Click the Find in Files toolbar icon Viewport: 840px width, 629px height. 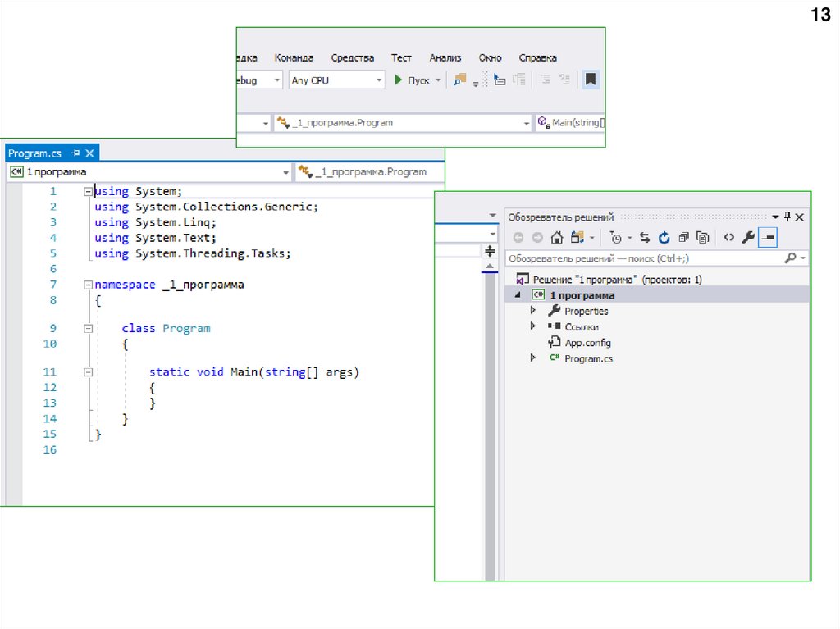pyautogui.click(x=459, y=80)
